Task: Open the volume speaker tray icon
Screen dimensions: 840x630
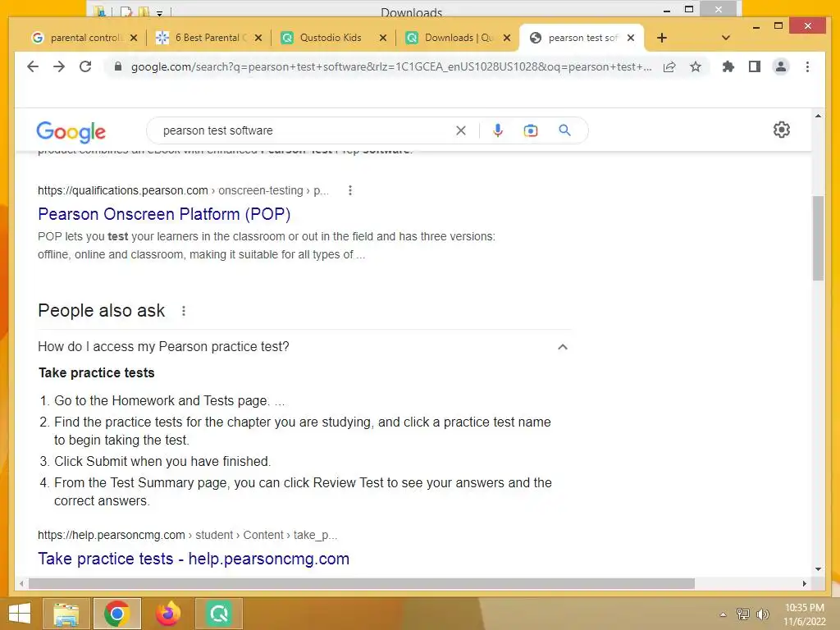Action: 763,614
